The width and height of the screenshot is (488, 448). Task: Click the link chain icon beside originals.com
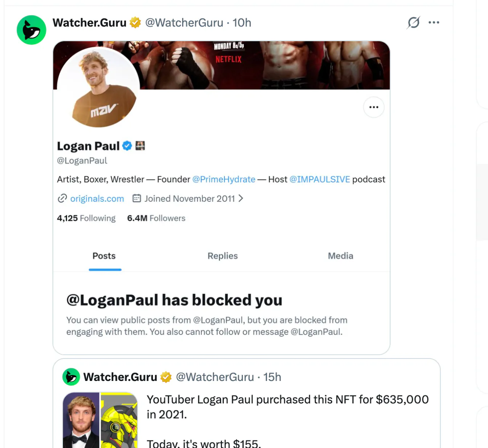(x=62, y=198)
